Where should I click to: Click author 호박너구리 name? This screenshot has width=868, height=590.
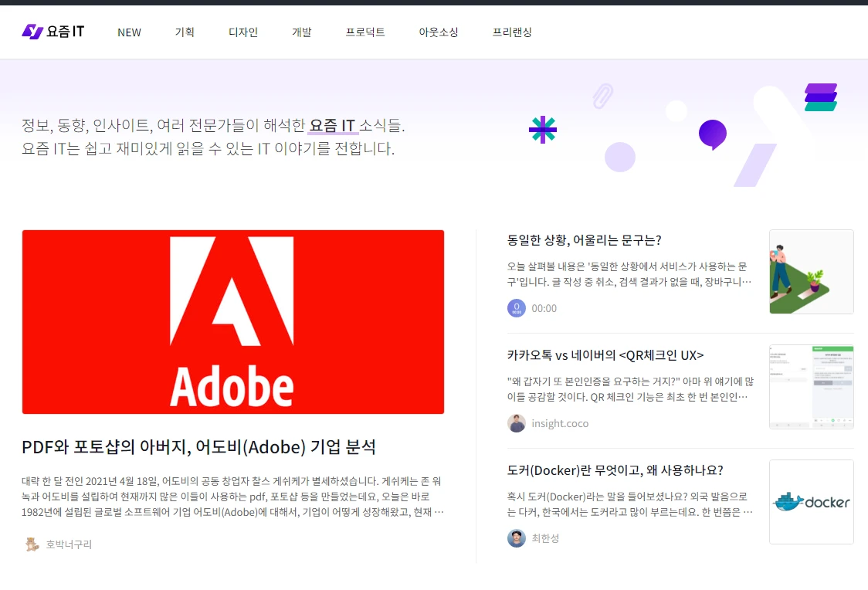point(69,544)
